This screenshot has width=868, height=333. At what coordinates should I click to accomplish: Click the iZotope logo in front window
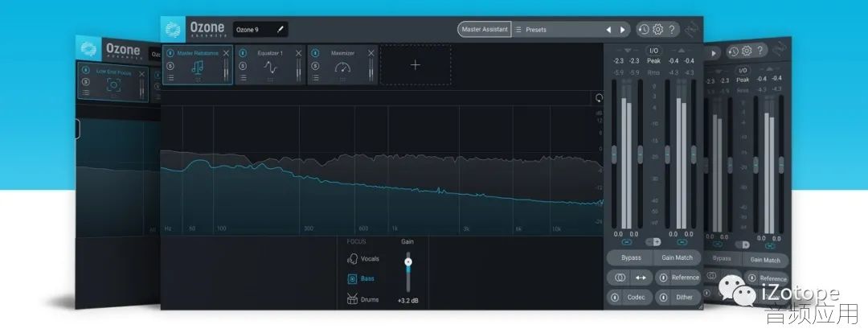(692, 30)
